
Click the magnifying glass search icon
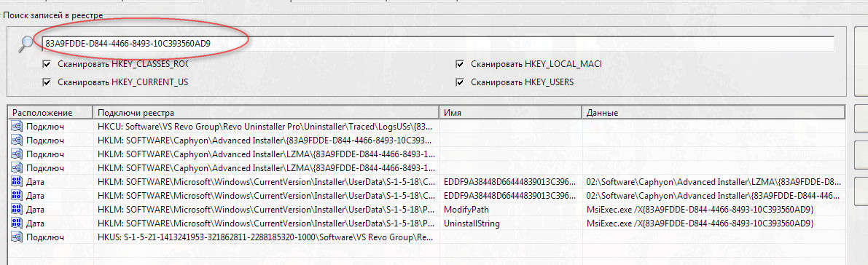26,44
